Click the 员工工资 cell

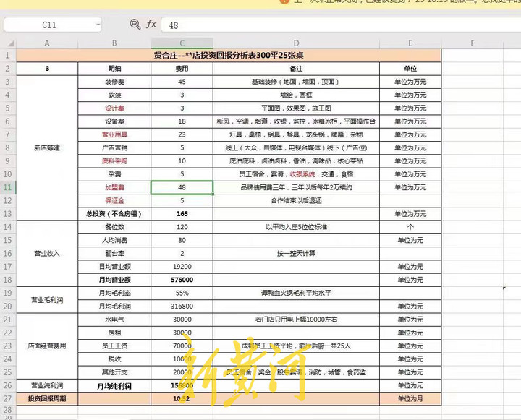(x=114, y=346)
